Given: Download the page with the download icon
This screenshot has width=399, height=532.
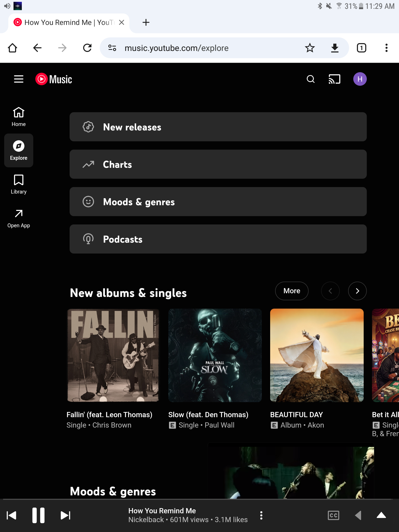Looking at the screenshot, I should [x=335, y=48].
